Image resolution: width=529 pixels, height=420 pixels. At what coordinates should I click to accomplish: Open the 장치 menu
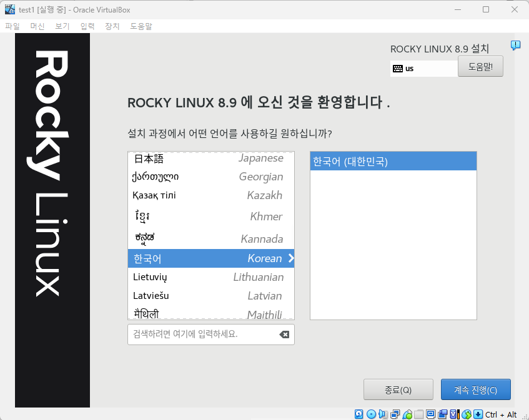(x=112, y=26)
